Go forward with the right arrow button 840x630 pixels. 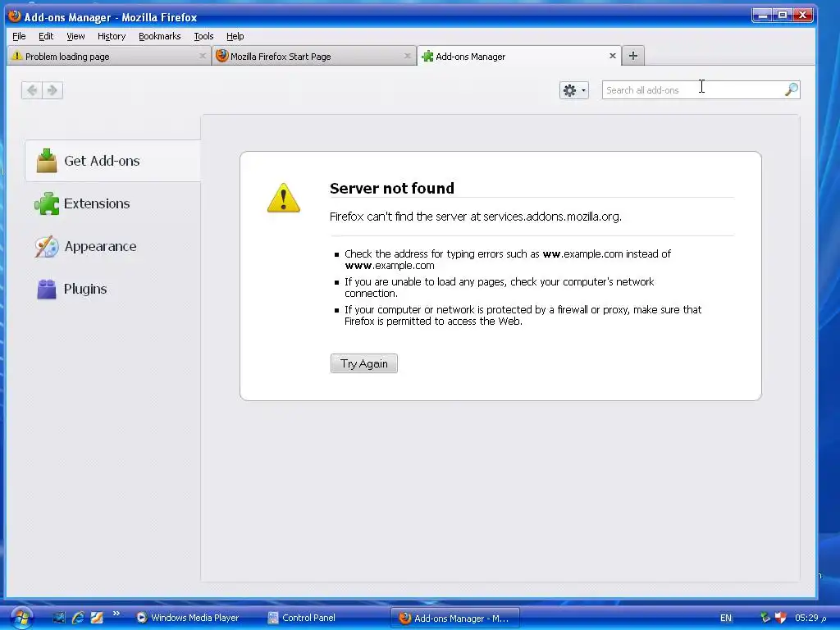point(52,90)
